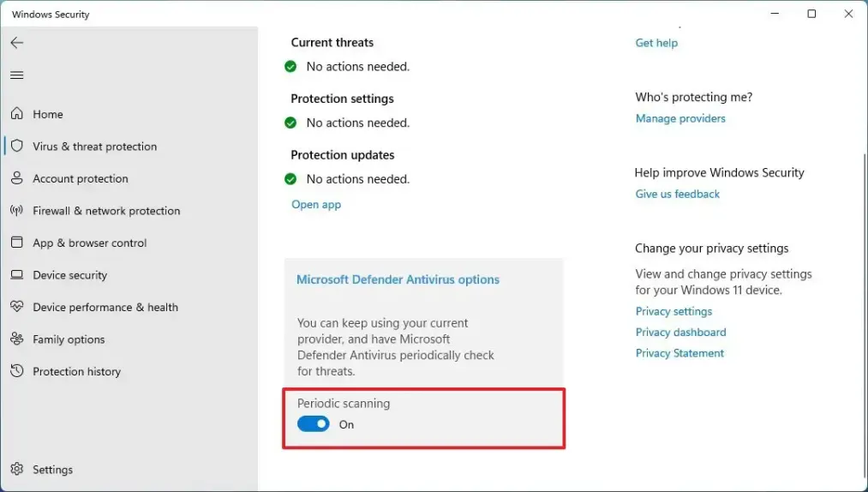Click the Manage providers link

680,118
